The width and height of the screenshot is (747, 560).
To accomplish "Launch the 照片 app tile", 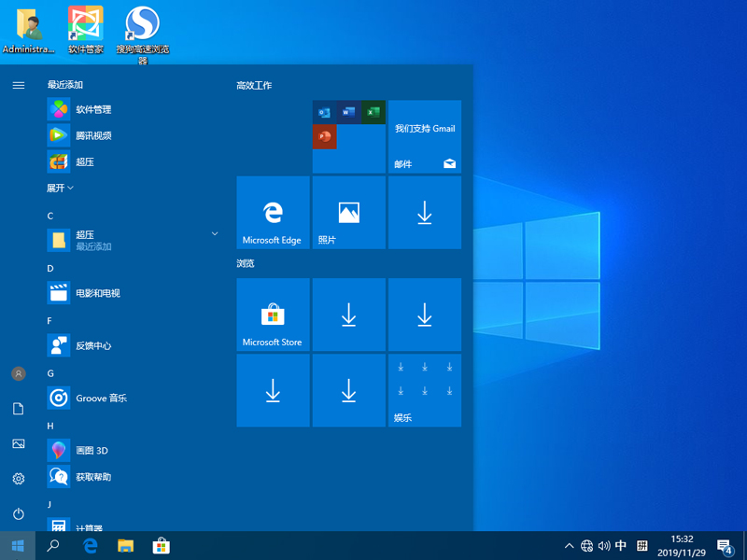I will 348,213.
